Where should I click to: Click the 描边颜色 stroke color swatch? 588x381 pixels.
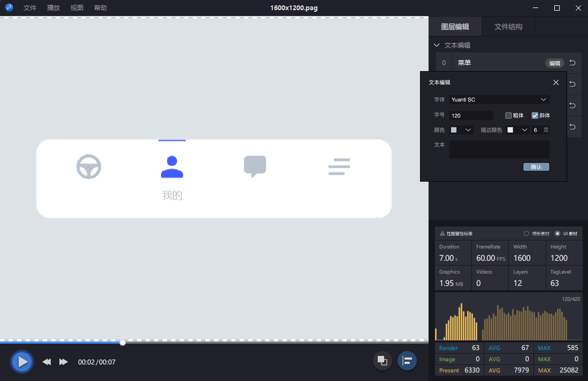point(510,130)
